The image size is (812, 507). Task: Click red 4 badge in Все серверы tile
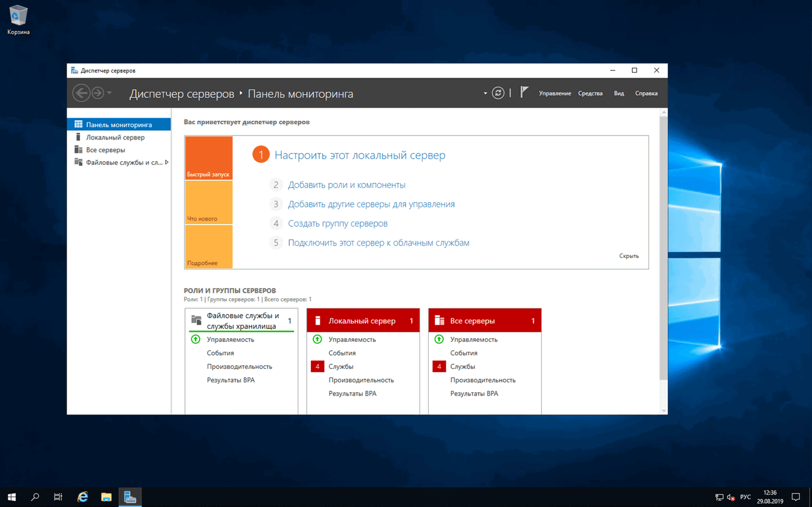439,366
